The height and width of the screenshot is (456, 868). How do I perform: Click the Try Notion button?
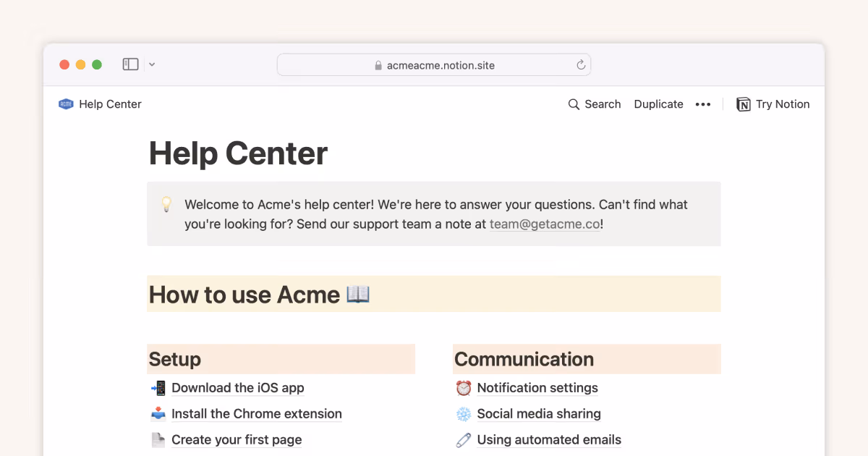(773, 104)
